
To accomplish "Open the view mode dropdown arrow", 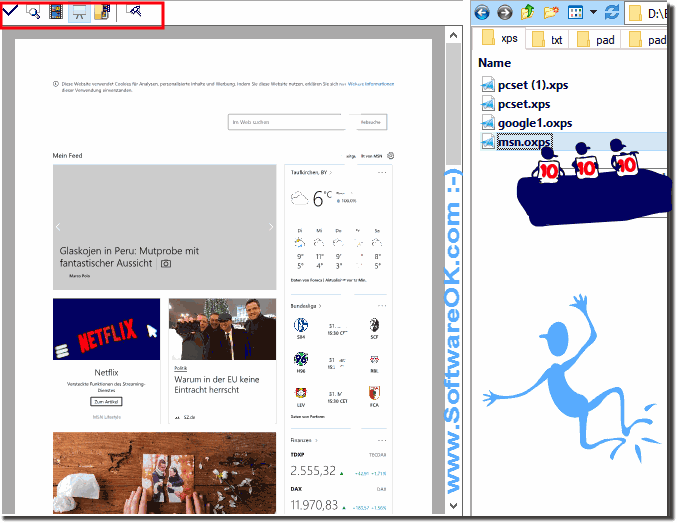I will (x=594, y=12).
